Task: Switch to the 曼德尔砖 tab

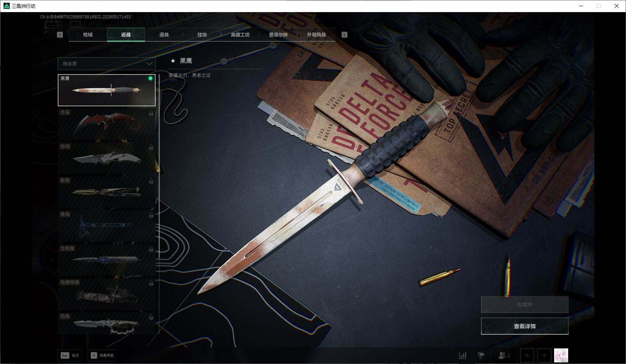Action: [278, 35]
